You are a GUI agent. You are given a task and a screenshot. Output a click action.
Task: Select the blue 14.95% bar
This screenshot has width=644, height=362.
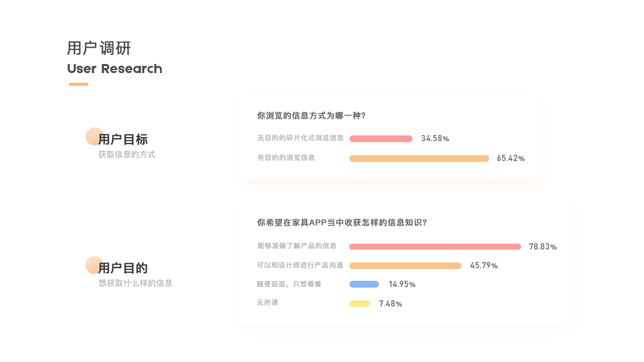click(x=364, y=284)
